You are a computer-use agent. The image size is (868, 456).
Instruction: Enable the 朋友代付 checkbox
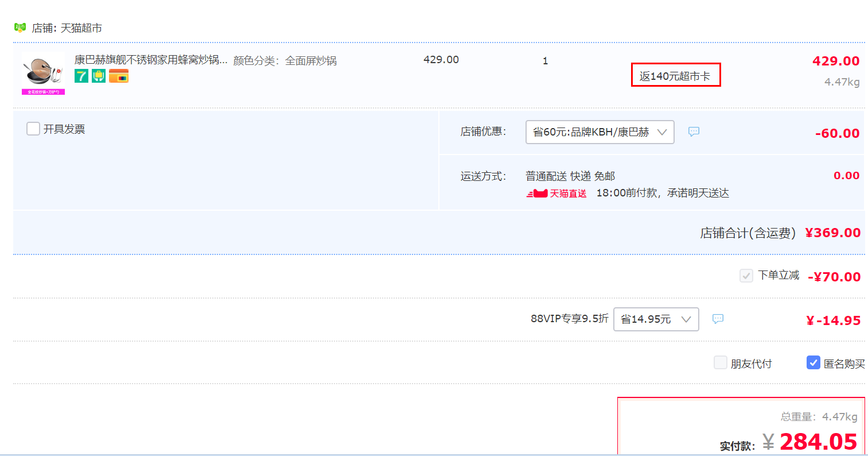pos(721,362)
